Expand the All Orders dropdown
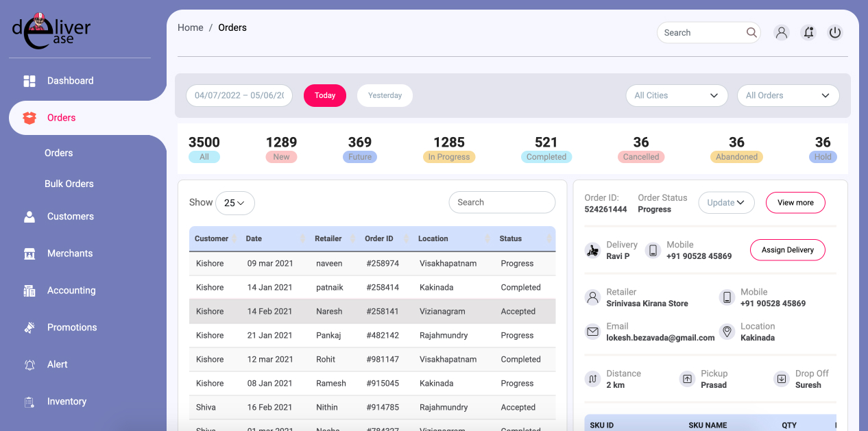The height and width of the screenshot is (431, 868). [788, 95]
